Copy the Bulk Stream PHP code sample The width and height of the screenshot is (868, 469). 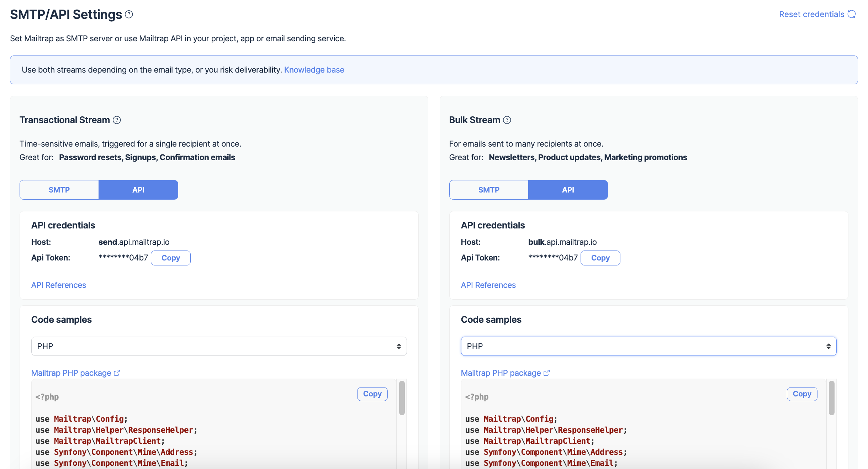click(801, 394)
